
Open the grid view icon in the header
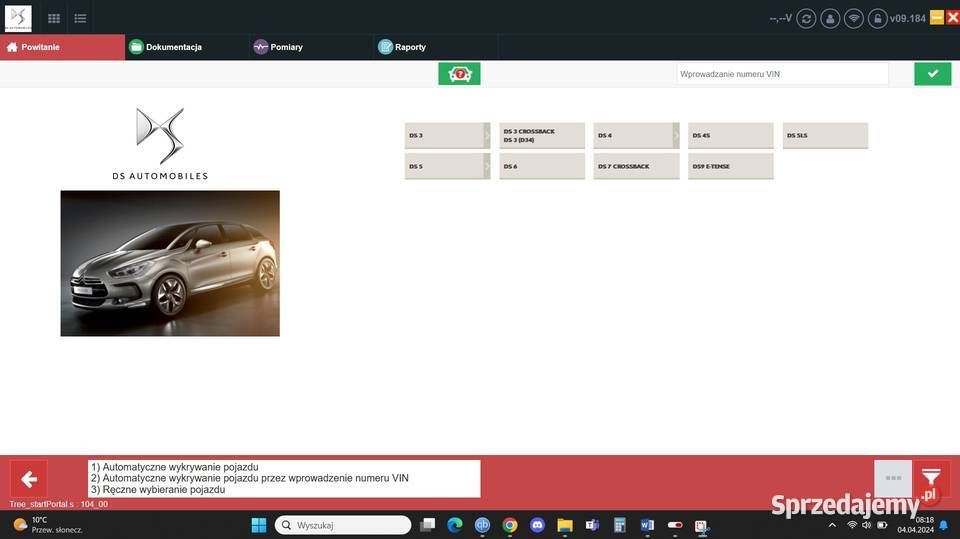point(54,18)
